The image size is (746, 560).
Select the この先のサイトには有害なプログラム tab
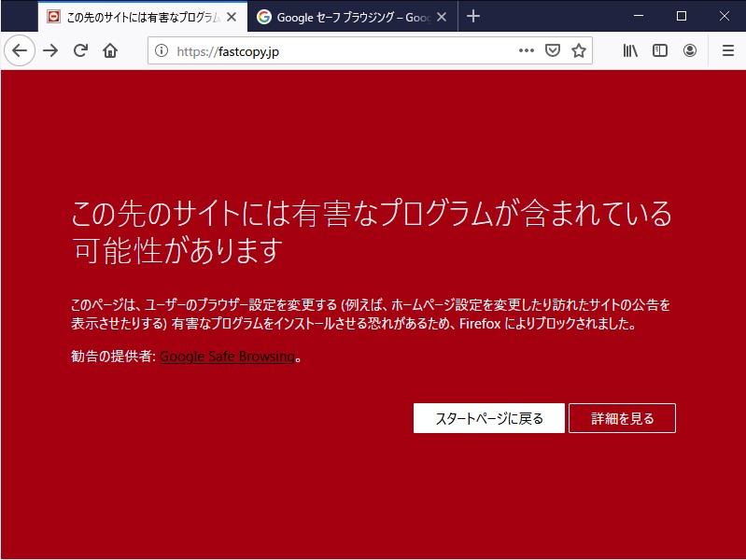(142, 17)
